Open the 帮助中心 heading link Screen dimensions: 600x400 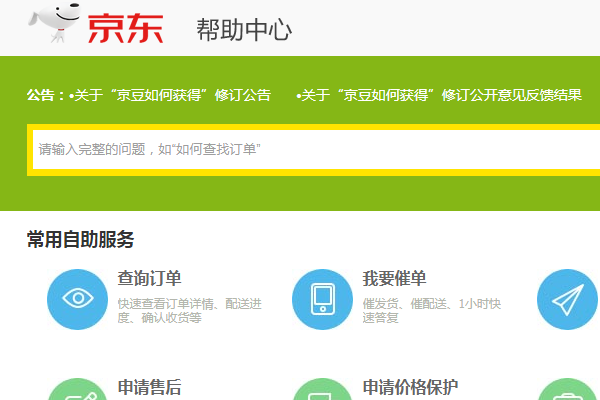[244, 29]
